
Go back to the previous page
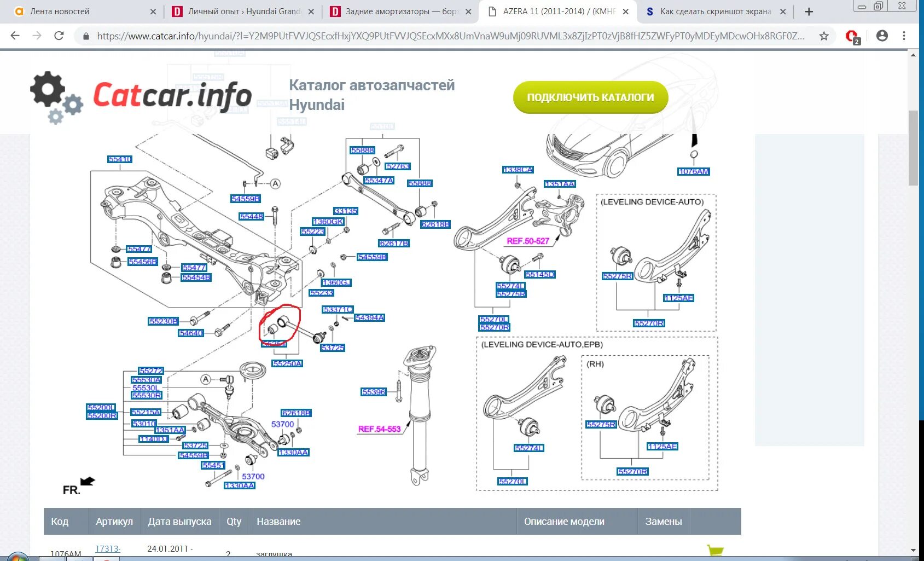tap(15, 36)
